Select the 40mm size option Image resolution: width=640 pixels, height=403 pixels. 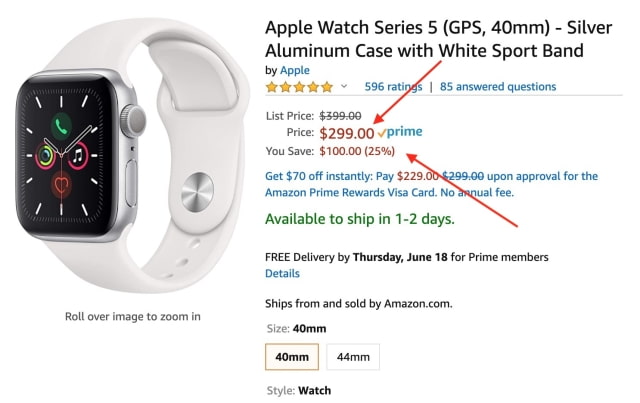[293, 356]
